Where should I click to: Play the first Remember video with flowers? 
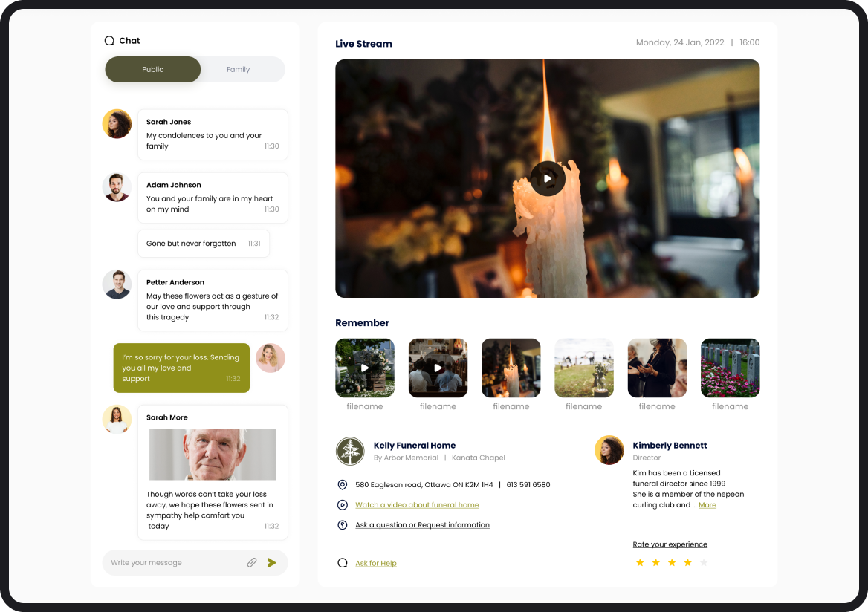coord(365,368)
